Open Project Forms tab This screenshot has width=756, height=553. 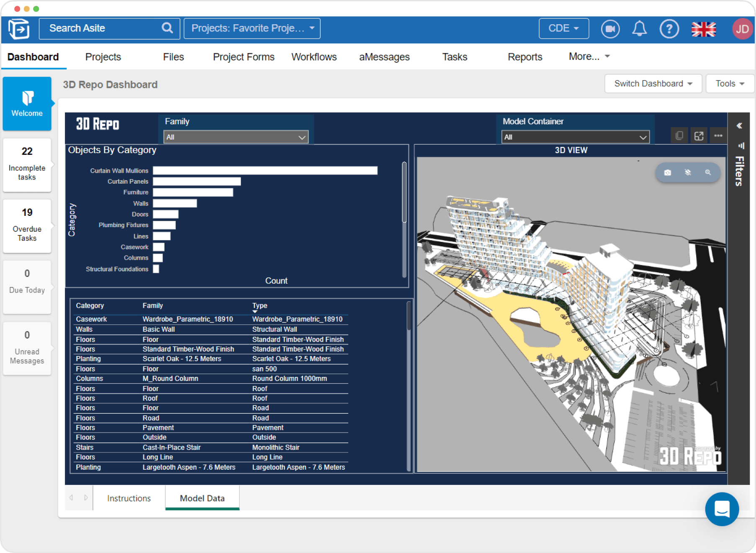coord(244,57)
